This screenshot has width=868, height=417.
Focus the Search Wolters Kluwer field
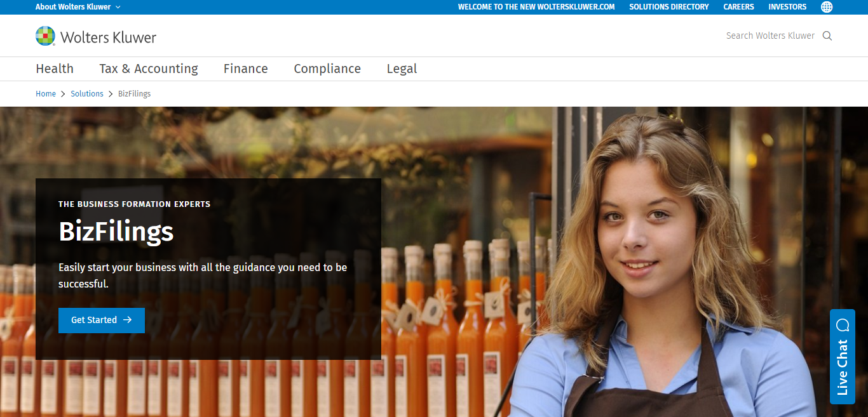(770, 36)
